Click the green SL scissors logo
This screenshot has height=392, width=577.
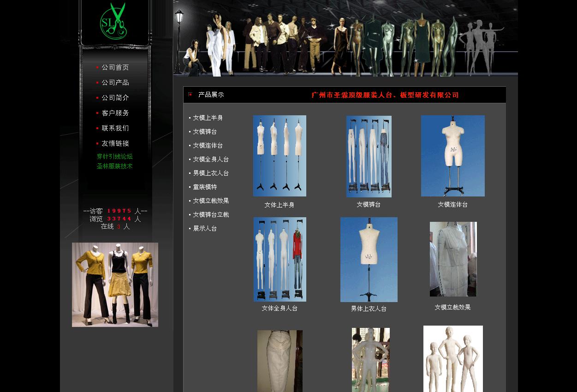coord(113,20)
